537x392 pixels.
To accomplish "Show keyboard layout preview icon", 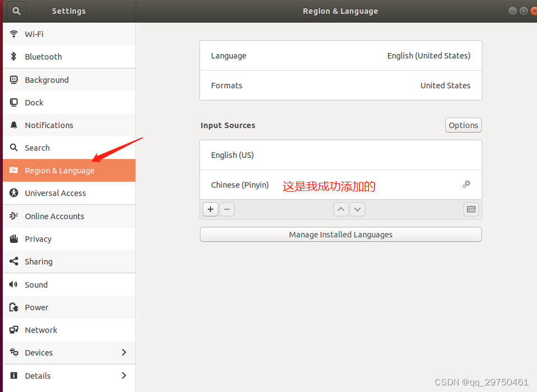I will [x=471, y=209].
